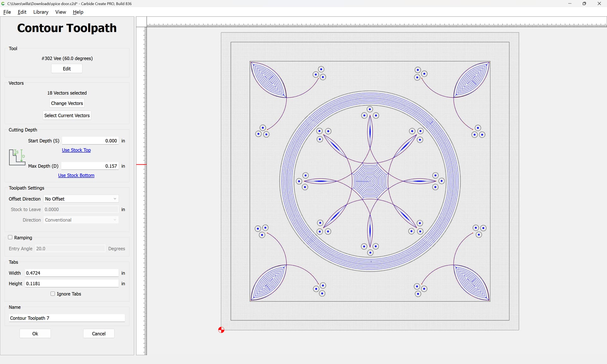Minimize the Carbide Create window

pos(570,3)
